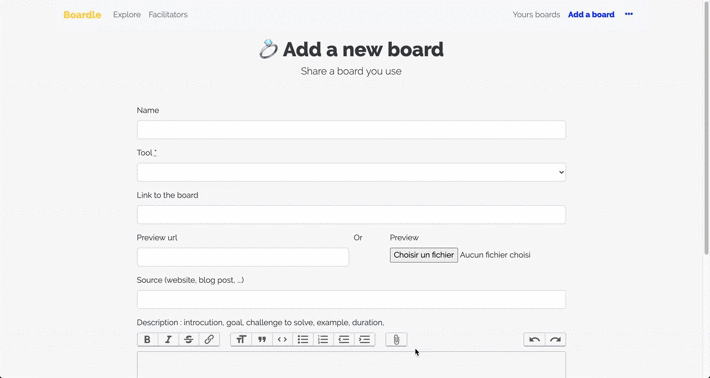Select Add a board nav link

(591, 14)
